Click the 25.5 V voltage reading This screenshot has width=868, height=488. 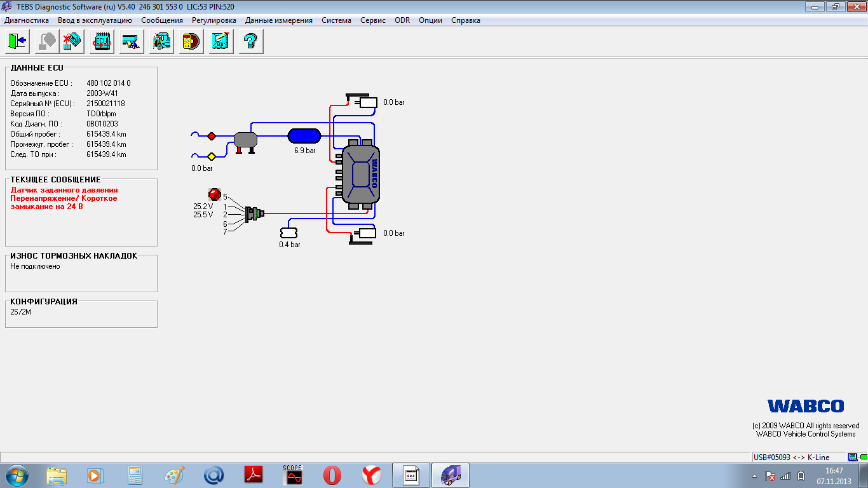(203, 215)
